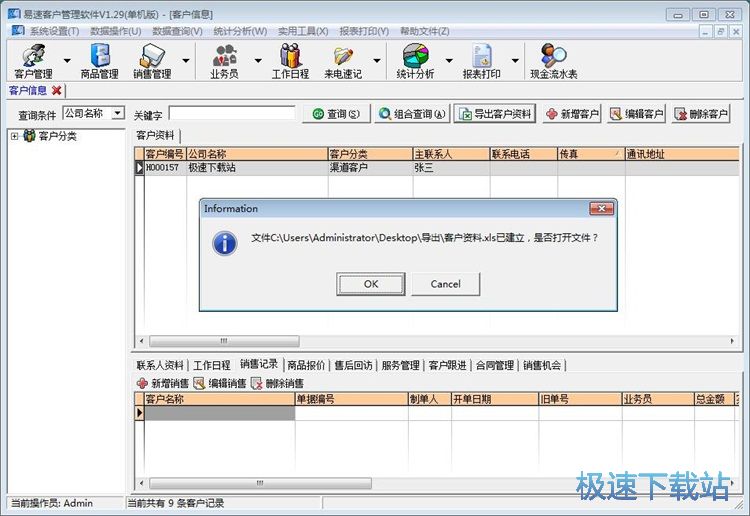Image resolution: width=750 pixels, height=516 pixels.
Task: Open the 系统设置(T) menu
Action: (x=55, y=31)
